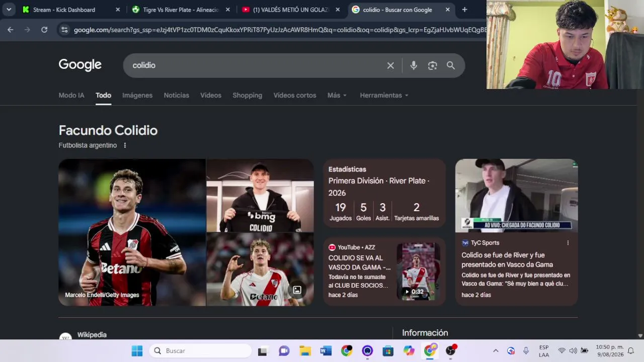This screenshot has width=644, height=362.
Task: Open the Windows Start menu
Action: pyautogui.click(x=137, y=351)
